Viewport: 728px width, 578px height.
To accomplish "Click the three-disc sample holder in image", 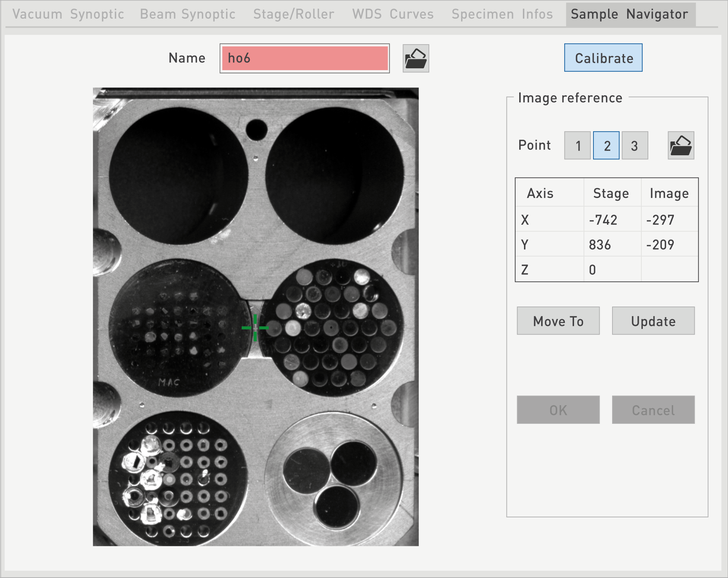I will [333, 479].
